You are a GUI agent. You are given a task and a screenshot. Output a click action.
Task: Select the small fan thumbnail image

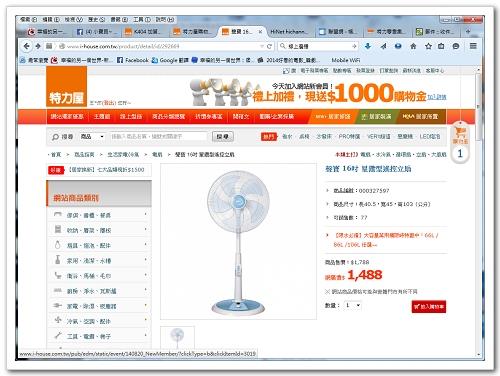tap(177, 336)
